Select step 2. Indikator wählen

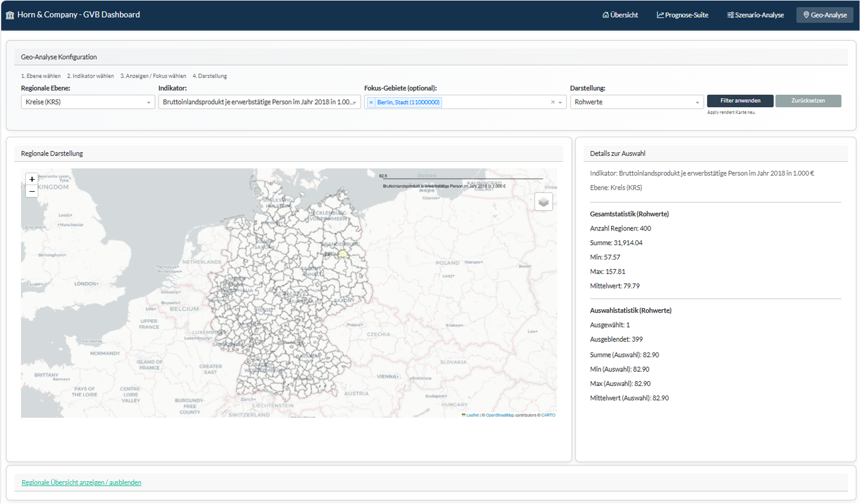click(x=90, y=75)
